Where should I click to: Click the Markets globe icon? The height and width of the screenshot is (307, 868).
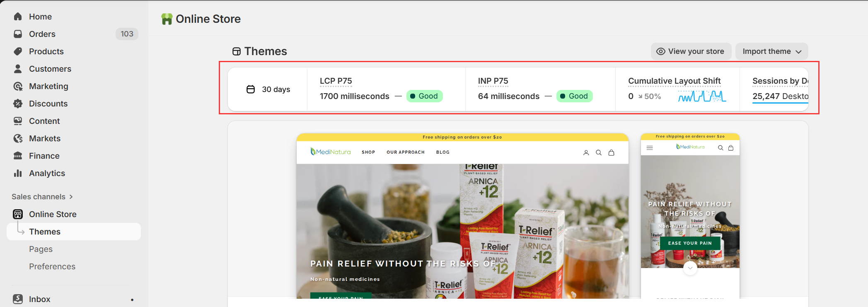click(18, 138)
